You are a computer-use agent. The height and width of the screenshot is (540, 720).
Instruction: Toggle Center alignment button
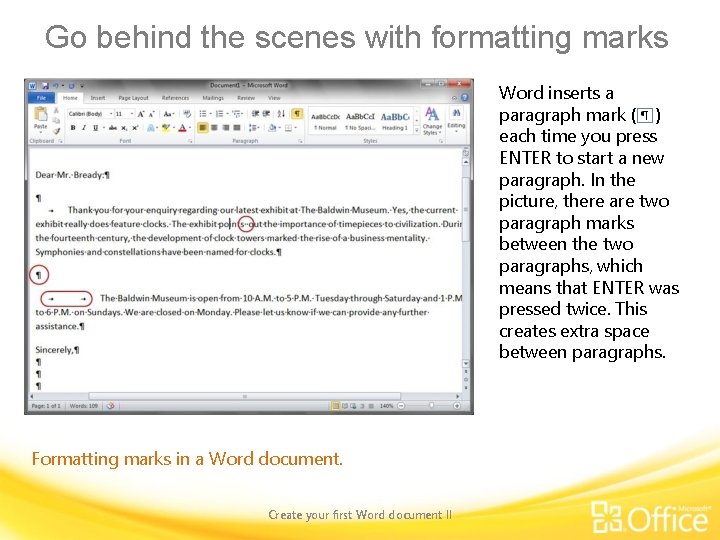[x=214, y=128]
